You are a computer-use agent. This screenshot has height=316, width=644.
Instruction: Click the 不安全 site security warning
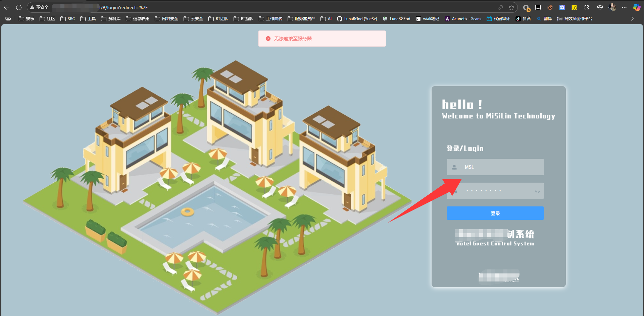coord(39,7)
